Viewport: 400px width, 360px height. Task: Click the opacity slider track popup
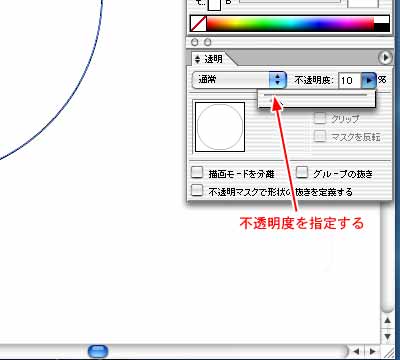tap(317, 99)
